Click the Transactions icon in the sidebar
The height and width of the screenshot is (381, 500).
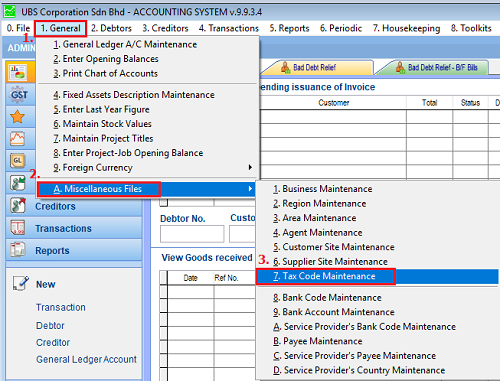(x=18, y=228)
